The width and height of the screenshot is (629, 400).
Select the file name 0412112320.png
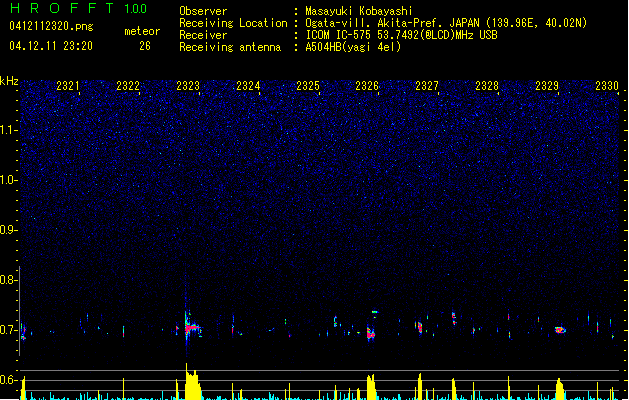coord(51,26)
